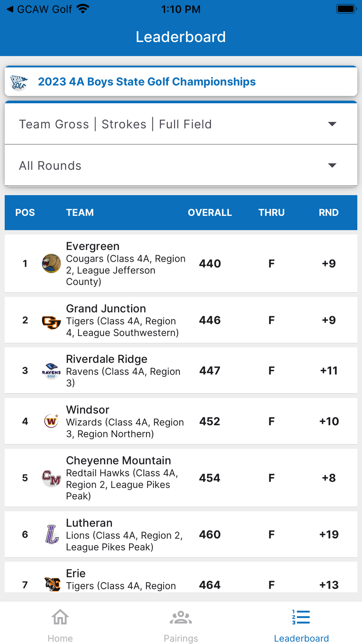This screenshot has height=644, width=362.
Task: Go back to GCAW Golf app
Action: point(39,9)
